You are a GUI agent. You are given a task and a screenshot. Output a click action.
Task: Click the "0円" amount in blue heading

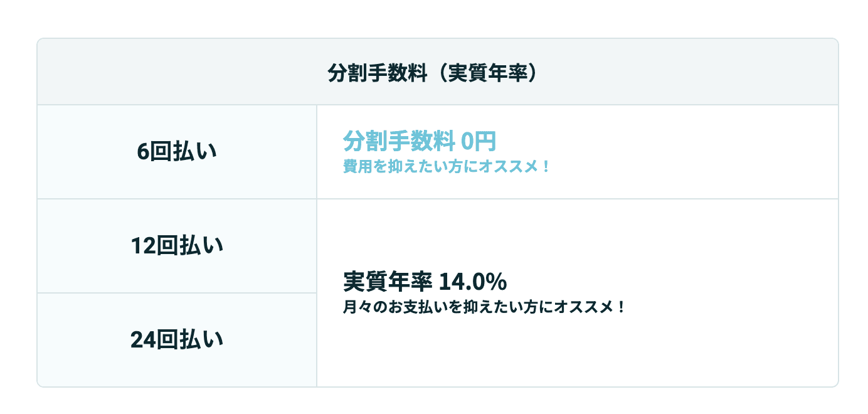tap(478, 142)
